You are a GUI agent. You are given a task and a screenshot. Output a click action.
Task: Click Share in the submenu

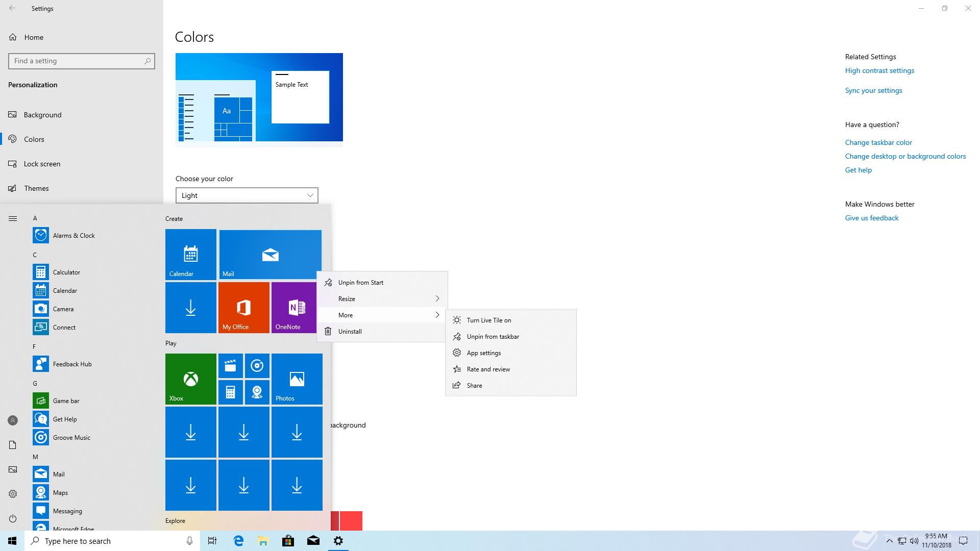click(511, 386)
